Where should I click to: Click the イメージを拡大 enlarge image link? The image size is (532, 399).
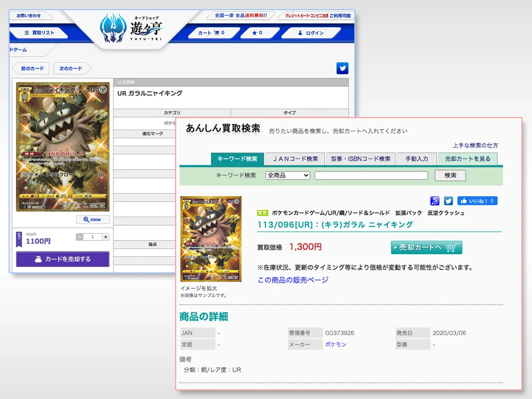(x=198, y=288)
